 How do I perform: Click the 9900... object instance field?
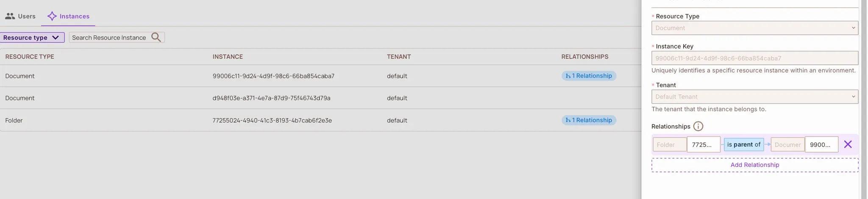821,144
